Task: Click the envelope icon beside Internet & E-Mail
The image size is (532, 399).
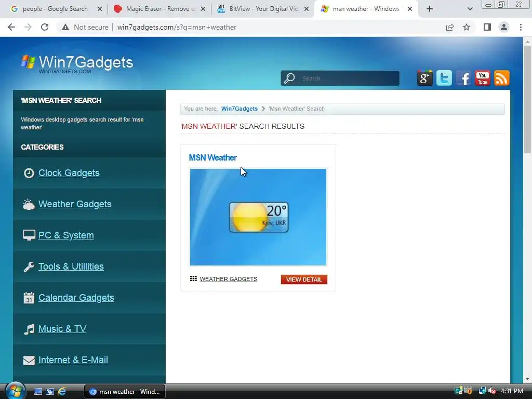Action: [29, 361]
